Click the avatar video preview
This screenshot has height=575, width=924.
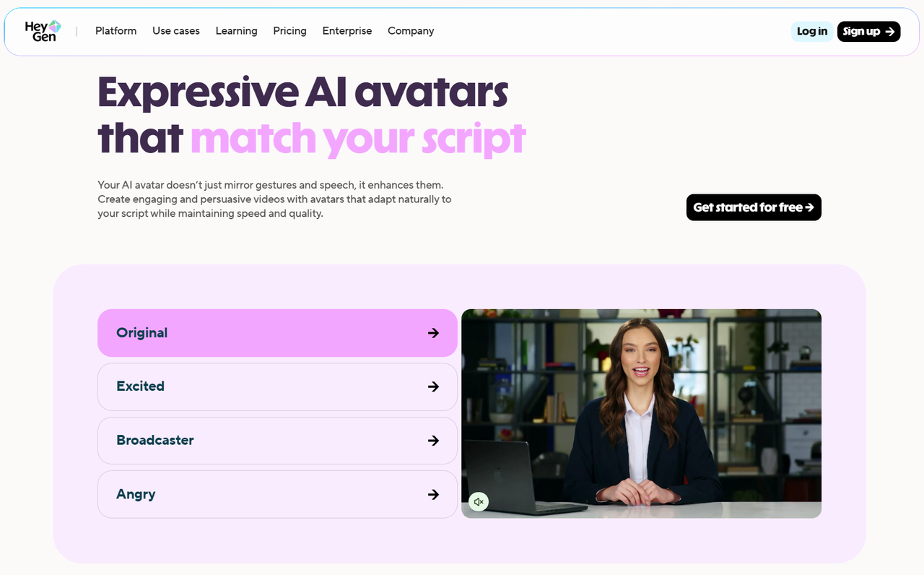[641, 413]
